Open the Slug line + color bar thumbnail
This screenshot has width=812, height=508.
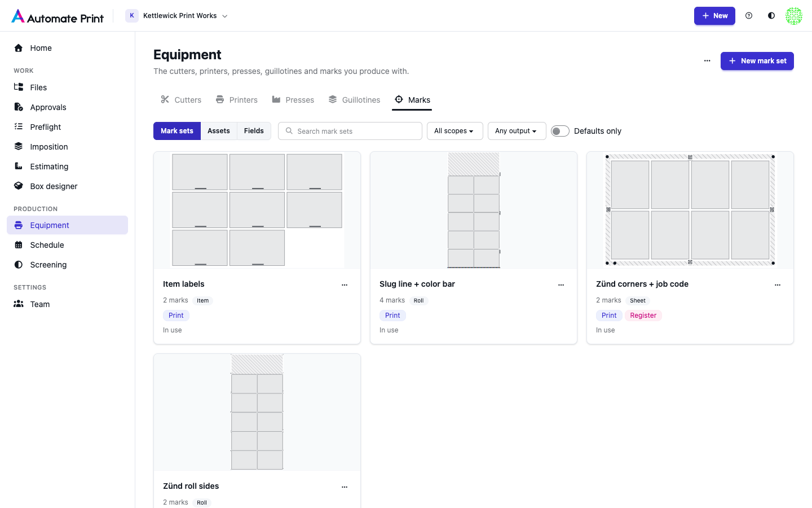[x=474, y=210]
